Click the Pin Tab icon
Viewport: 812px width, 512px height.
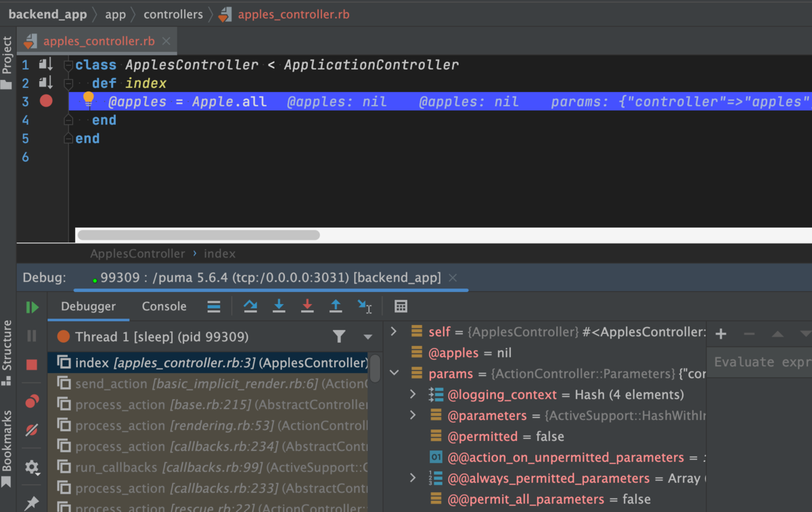click(32, 503)
